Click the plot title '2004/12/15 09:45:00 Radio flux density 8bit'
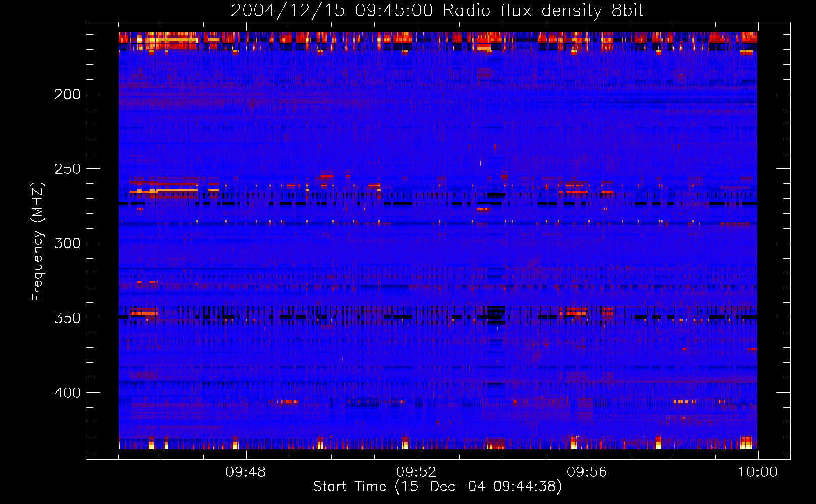 437,11
